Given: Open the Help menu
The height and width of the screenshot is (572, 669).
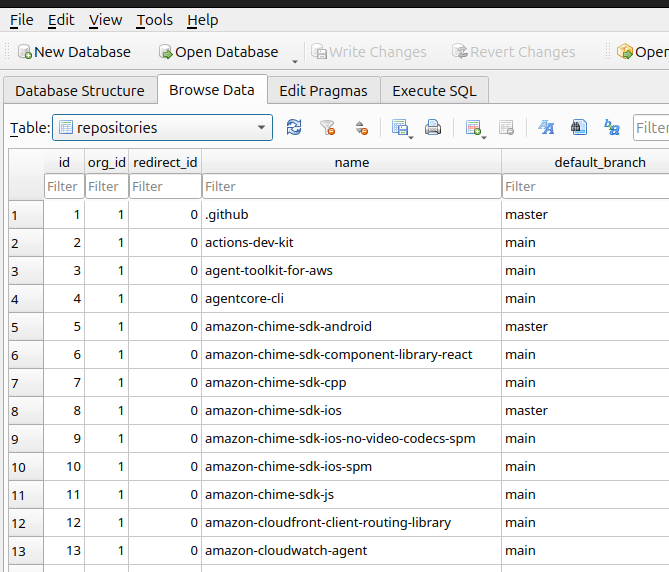Looking at the screenshot, I should (x=203, y=20).
